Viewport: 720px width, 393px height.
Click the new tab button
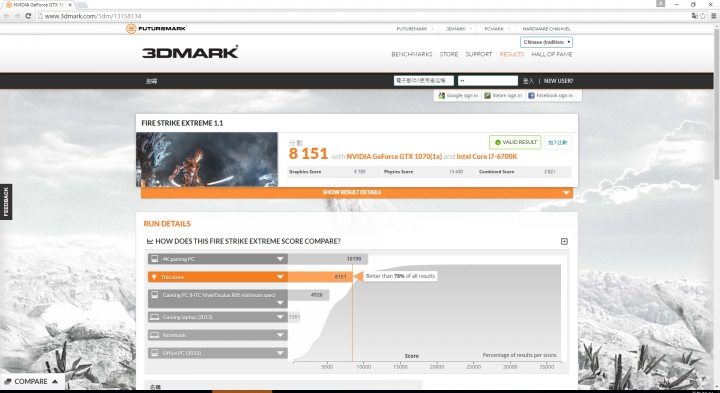(x=82, y=5)
